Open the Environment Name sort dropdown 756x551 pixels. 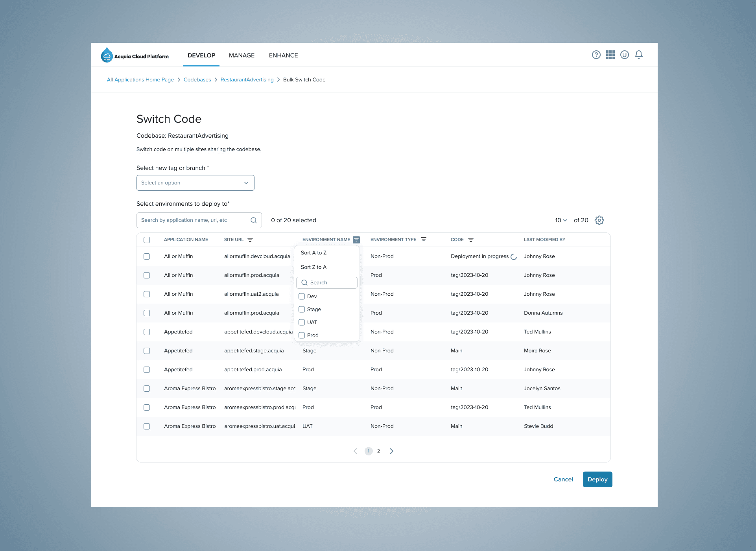[357, 240]
